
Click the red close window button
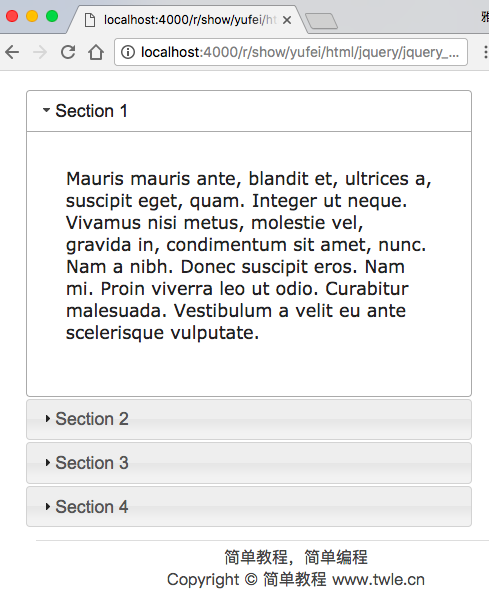click(x=12, y=16)
